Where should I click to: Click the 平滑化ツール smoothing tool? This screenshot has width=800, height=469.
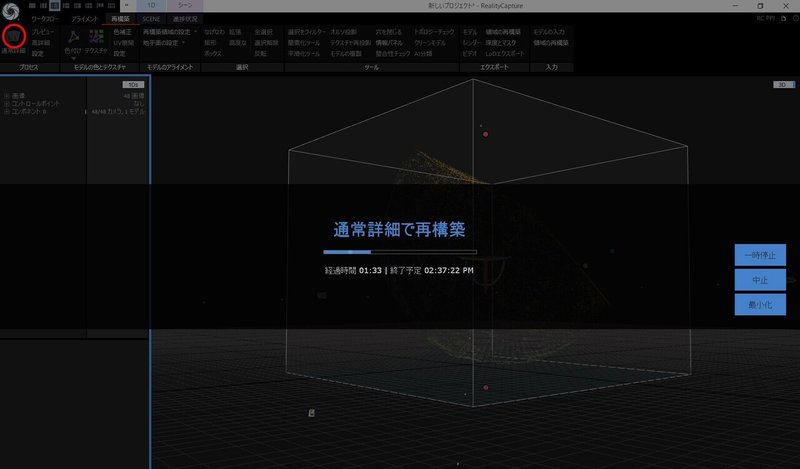coord(304,54)
